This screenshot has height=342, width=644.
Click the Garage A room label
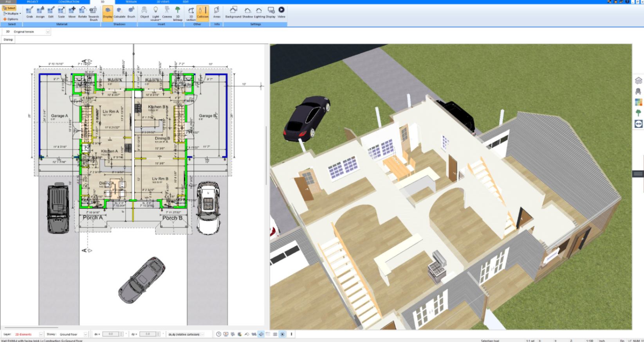pos(60,116)
